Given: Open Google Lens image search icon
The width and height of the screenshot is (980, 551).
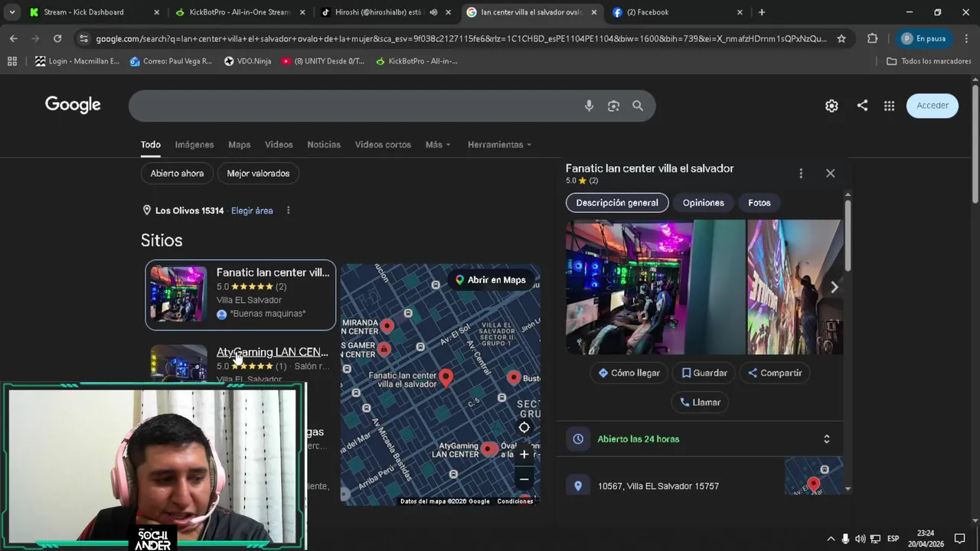Looking at the screenshot, I should [613, 106].
